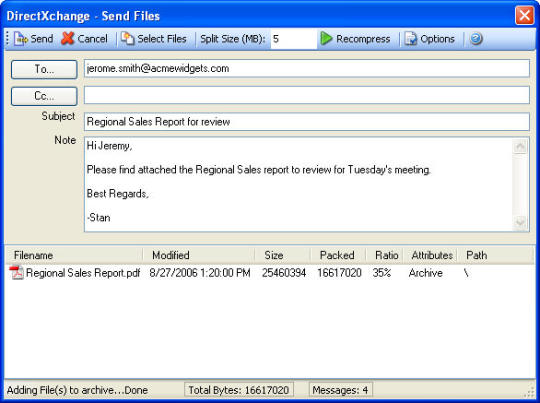
Task: Click the Messages: 4 status panel
Action: coord(340,390)
